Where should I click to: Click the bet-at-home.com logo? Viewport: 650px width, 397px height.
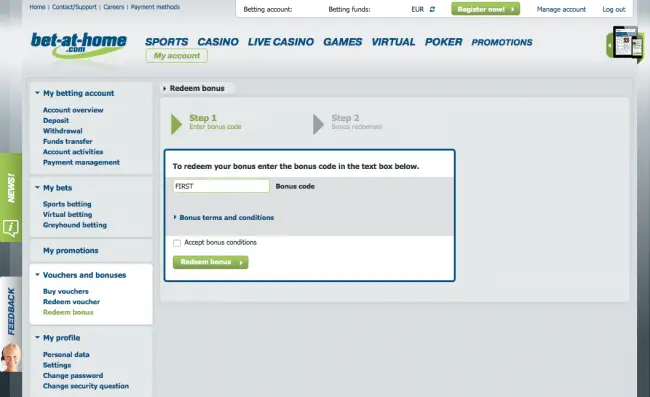pos(78,46)
